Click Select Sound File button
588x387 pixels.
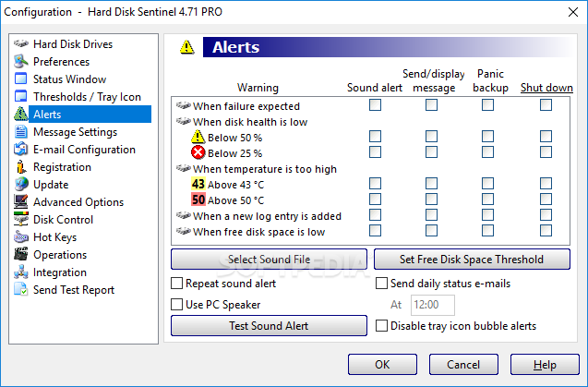(x=269, y=259)
